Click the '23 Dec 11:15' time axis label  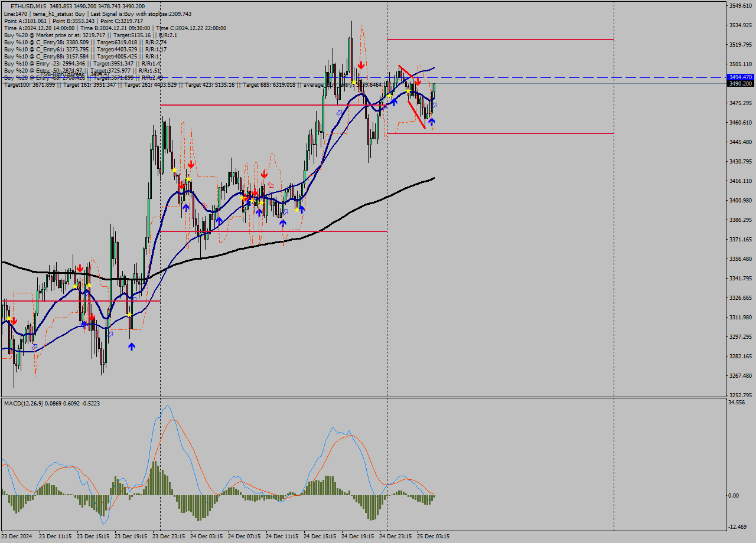pos(56,537)
